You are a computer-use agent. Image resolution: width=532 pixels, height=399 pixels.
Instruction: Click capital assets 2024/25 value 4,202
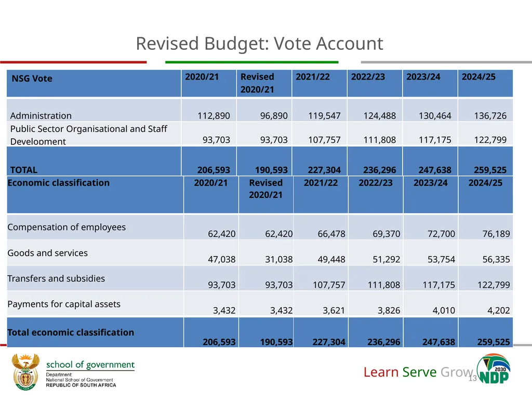click(498, 310)
